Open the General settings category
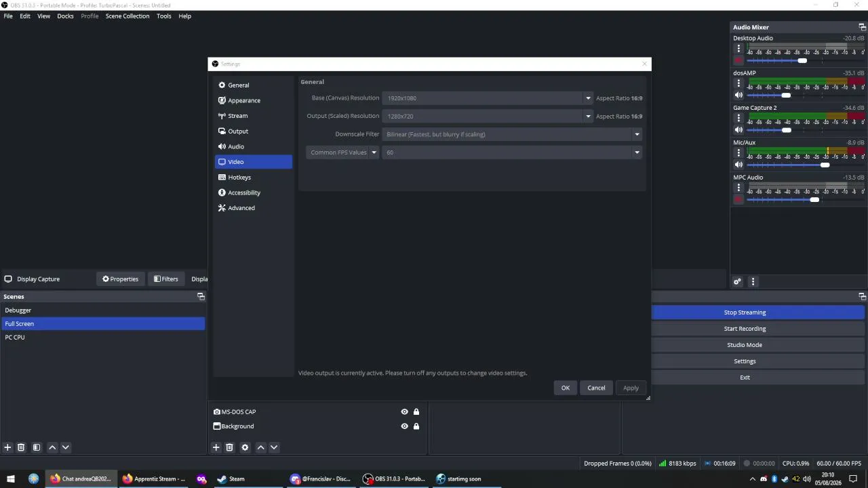This screenshot has width=868, height=488. click(x=253, y=85)
